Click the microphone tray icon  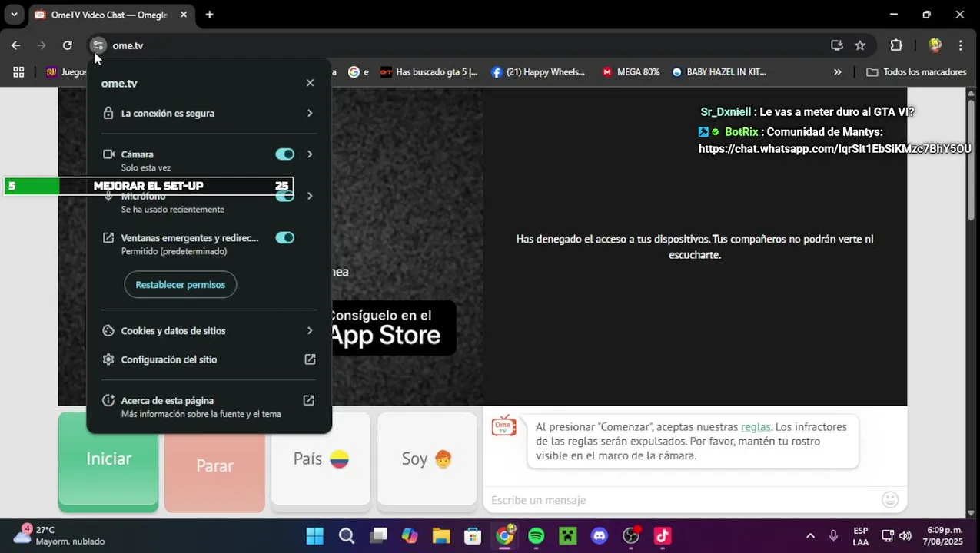833,536
